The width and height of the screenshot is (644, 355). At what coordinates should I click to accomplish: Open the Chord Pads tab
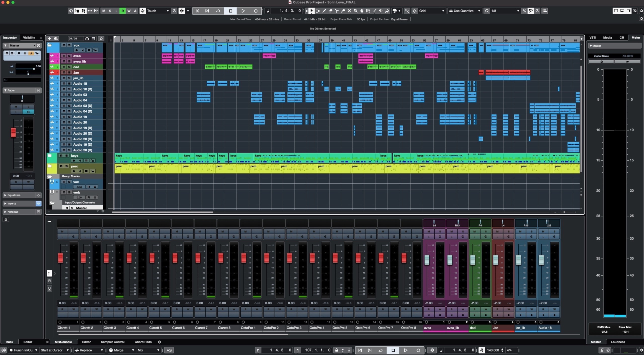[143, 342]
